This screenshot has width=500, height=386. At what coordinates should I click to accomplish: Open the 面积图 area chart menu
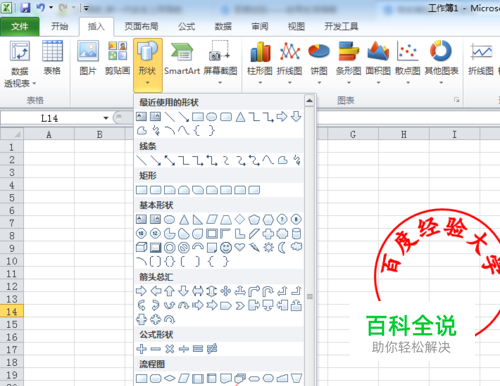(x=378, y=63)
